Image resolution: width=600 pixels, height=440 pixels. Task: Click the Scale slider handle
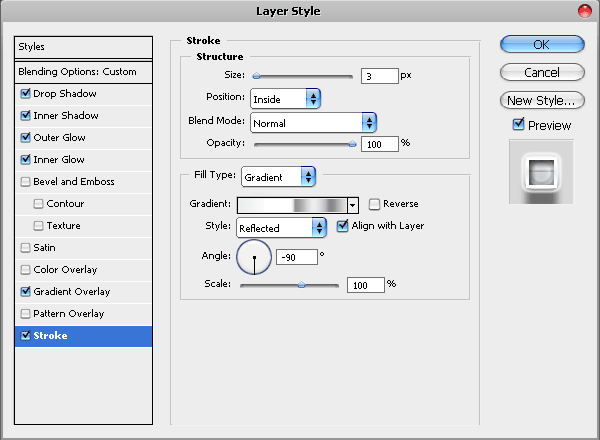tap(302, 285)
